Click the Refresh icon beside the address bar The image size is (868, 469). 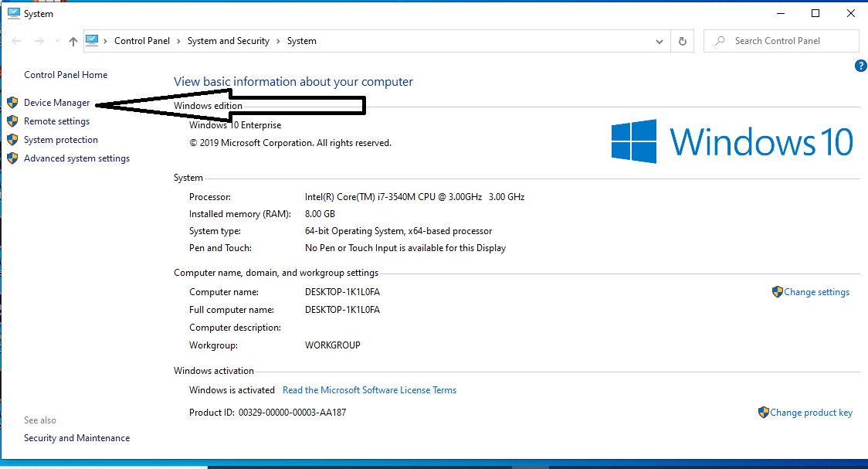click(x=683, y=40)
